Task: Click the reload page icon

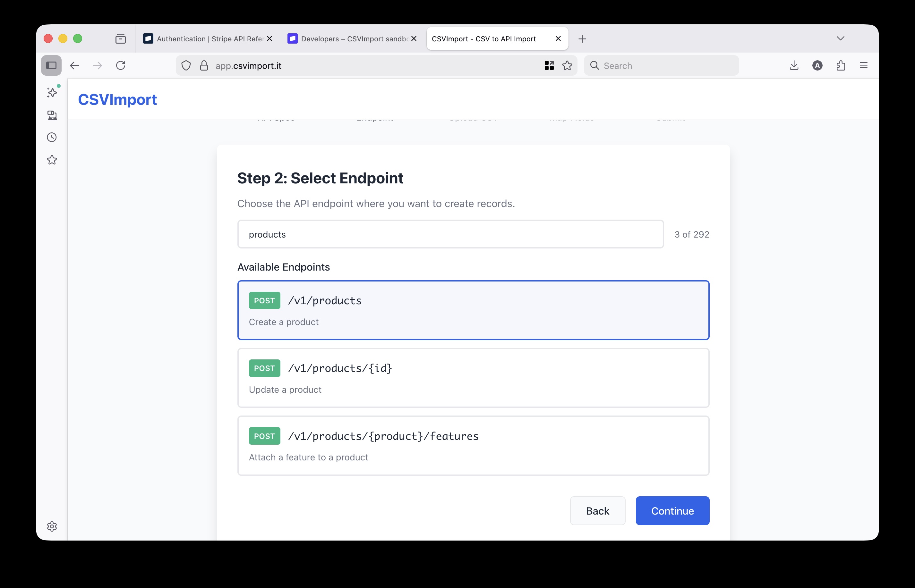Action: (121, 65)
